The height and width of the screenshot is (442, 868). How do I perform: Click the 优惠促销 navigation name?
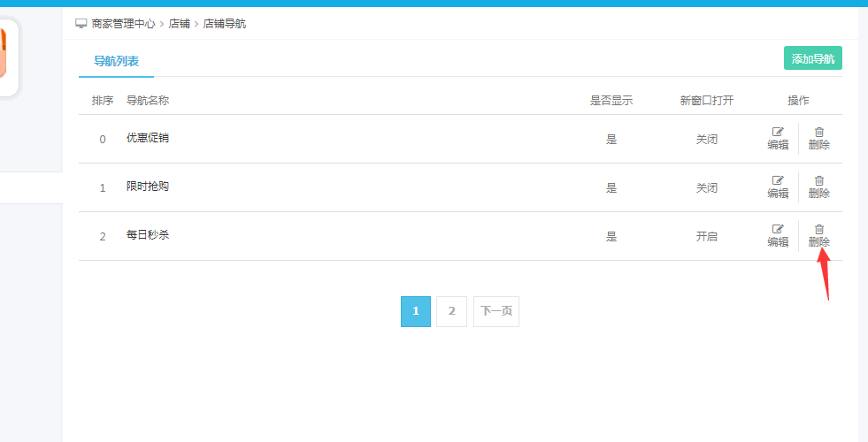pyautogui.click(x=148, y=138)
